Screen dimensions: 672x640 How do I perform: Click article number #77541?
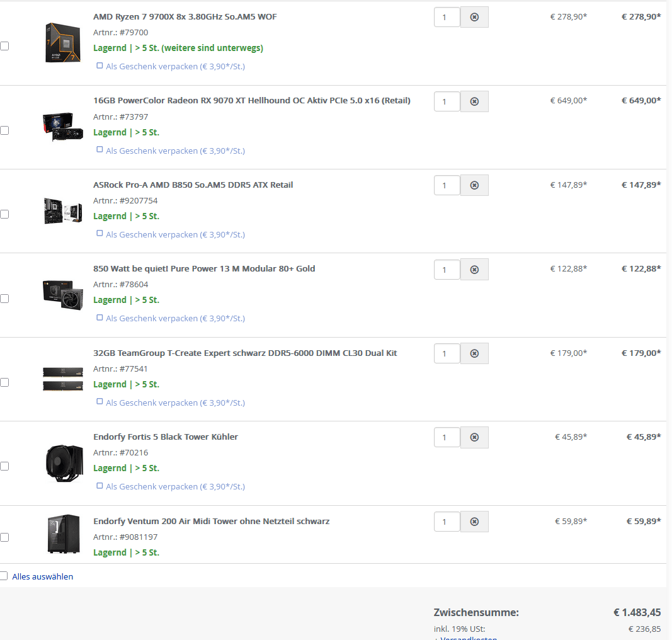point(134,369)
